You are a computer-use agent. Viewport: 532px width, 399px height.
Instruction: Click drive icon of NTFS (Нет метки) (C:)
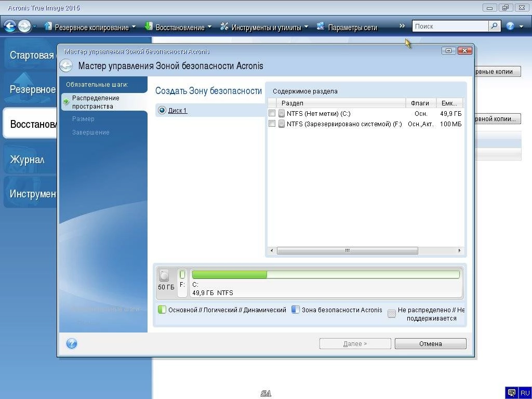pos(281,113)
